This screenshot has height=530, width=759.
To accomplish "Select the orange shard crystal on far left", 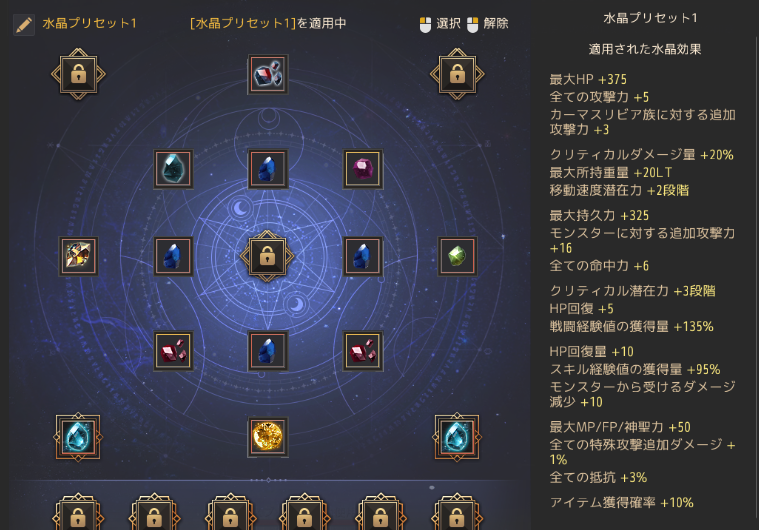I will tap(78, 256).
